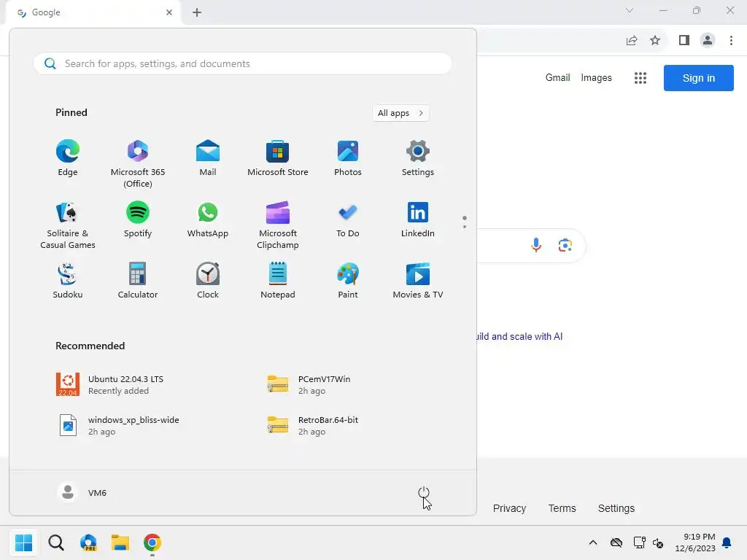The image size is (747, 560).
Task: Start Google voice search microphone
Action: pos(536,245)
